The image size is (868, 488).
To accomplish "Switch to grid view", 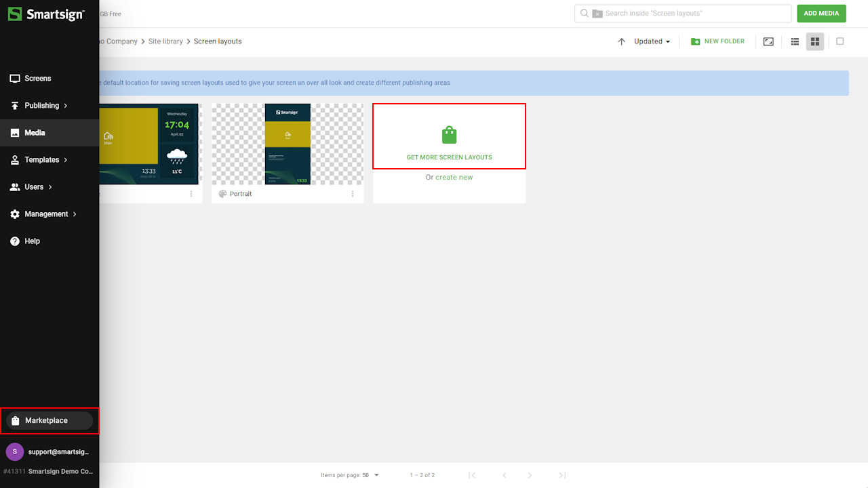I will point(815,41).
